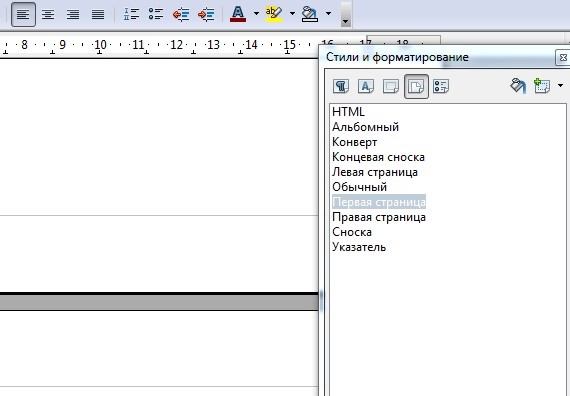This screenshot has width=570, height=396.
Task: Close the Стили и форматирование panel
Action: pyautogui.click(x=563, y=58)
